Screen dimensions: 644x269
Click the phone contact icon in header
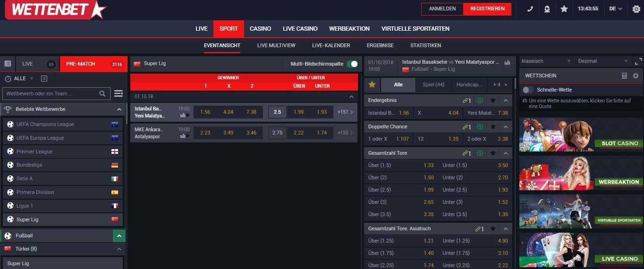click(x=530, y=8)
